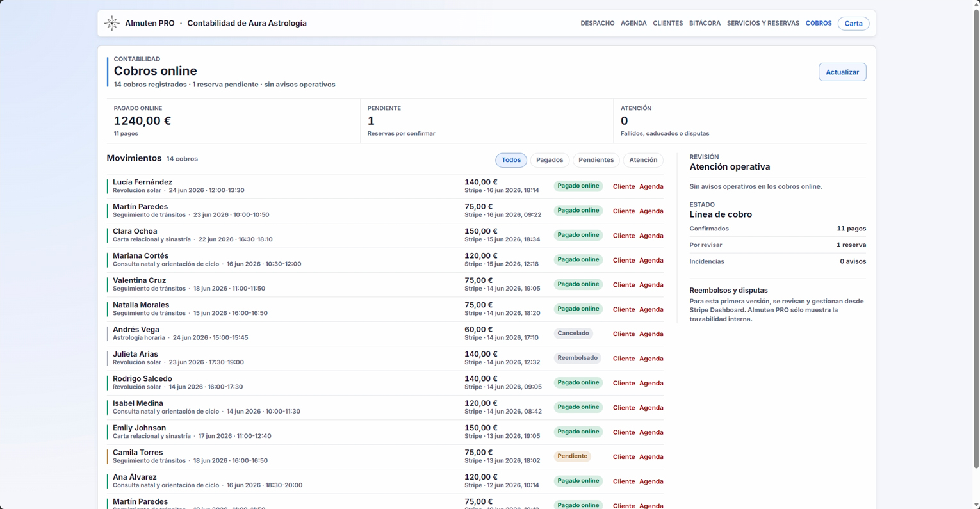980x509 pixels.
Task: Refresh payments with Actualizar button
Action: click(842, 72)
